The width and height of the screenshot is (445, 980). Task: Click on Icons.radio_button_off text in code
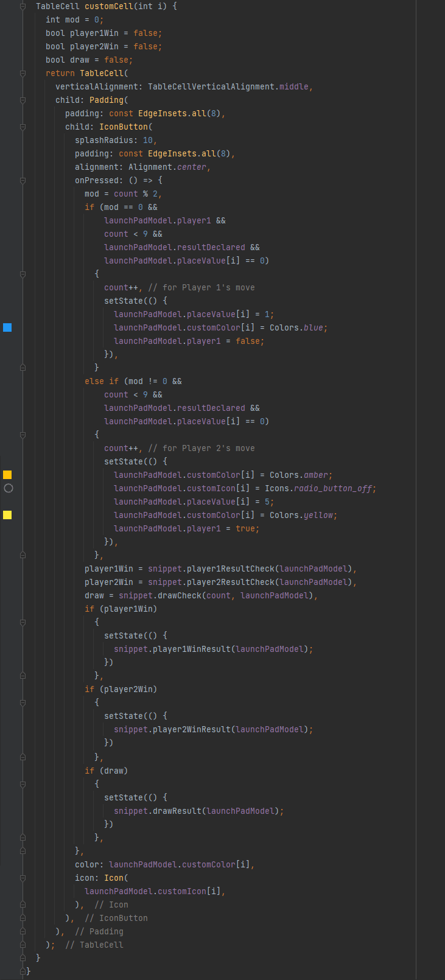click(x=320, y=488)
